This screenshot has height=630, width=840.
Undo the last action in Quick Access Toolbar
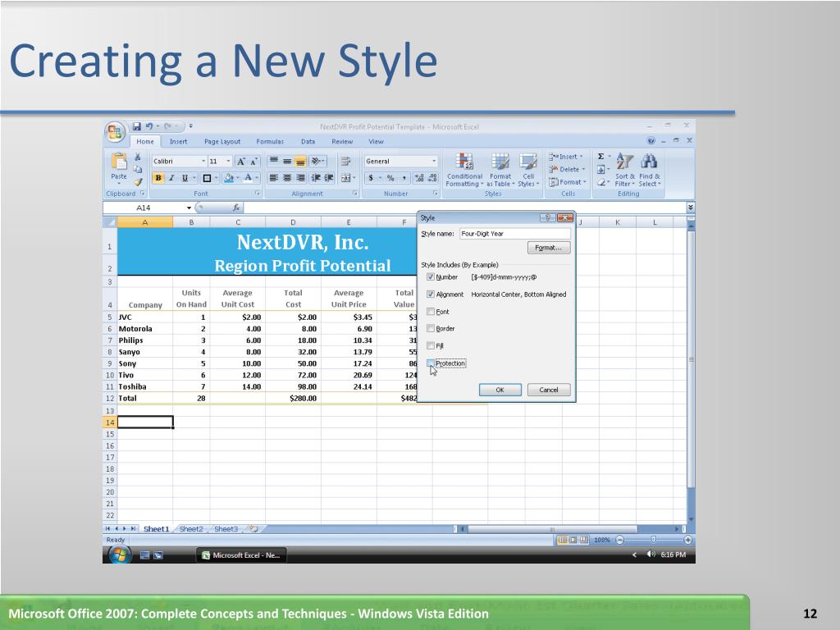[149, 126]
